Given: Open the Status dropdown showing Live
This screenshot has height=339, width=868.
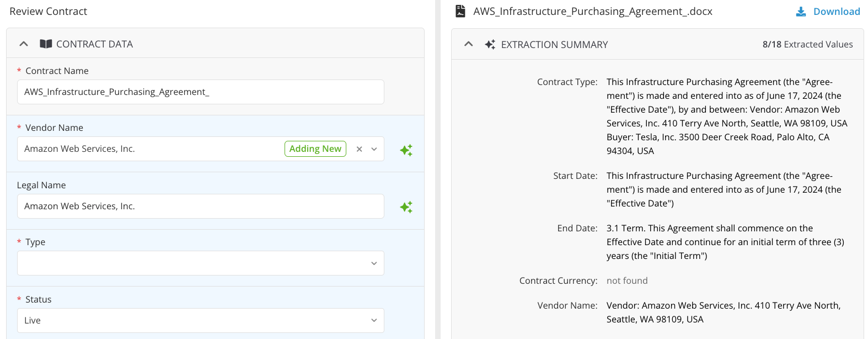Looking at the screenshot, I should [201, 320].
